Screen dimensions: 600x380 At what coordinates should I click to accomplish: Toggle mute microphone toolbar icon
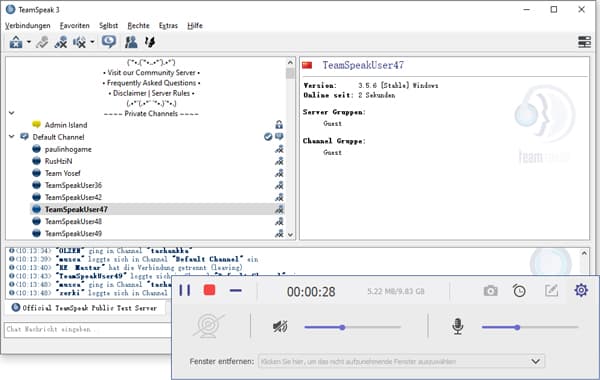click(60, 42)
